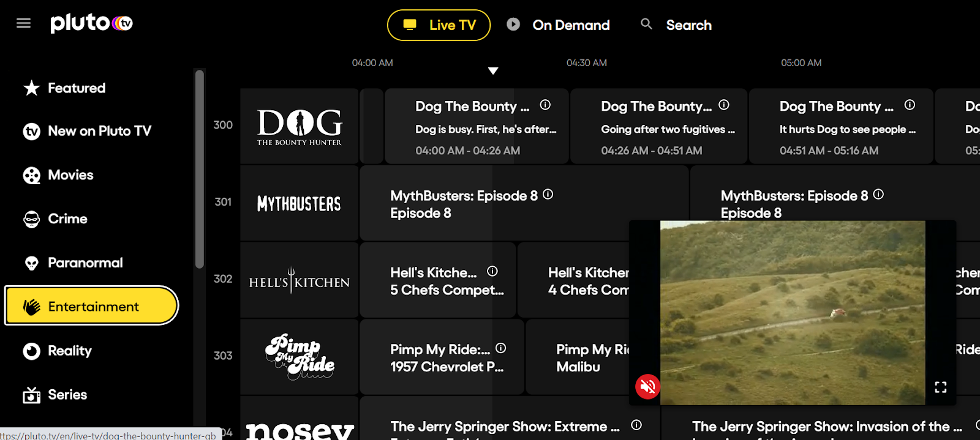This screenshot has width=980, height=440.
Task: Switch to Live TV
Action: point(439,25)
